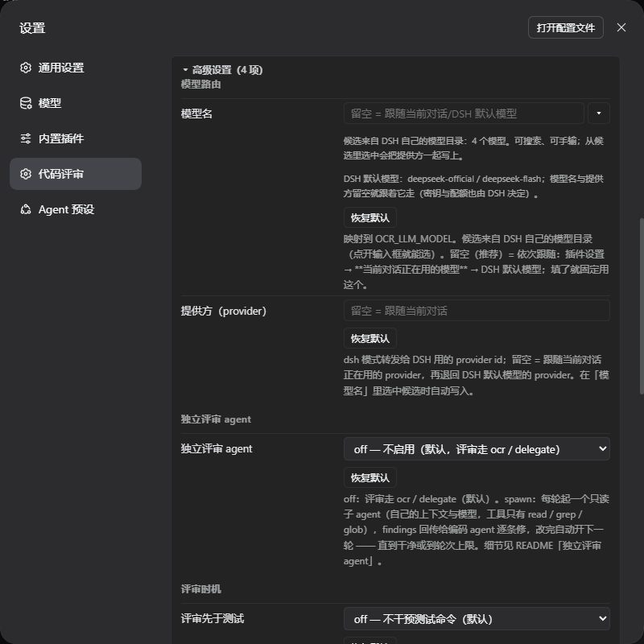Click the 设置 dialog title
The width and height of the screenshot is (644, 644).
pos(32,28)
